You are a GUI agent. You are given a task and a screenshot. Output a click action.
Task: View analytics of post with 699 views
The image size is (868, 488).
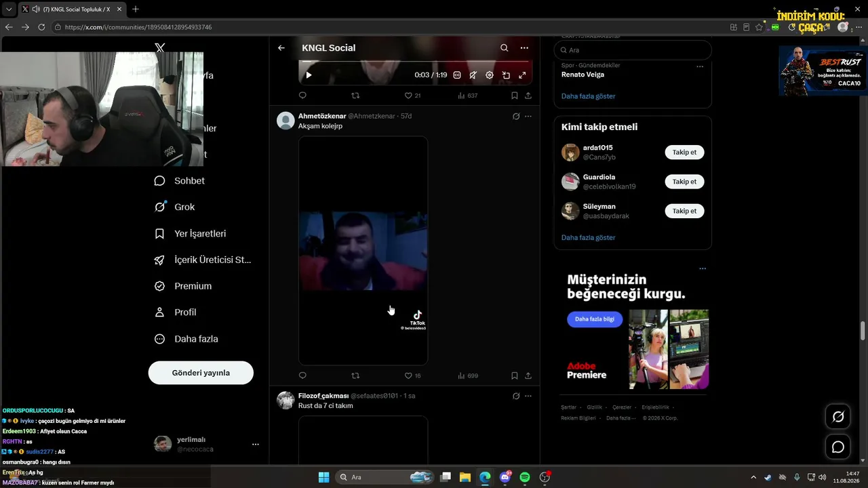[467, 375]
